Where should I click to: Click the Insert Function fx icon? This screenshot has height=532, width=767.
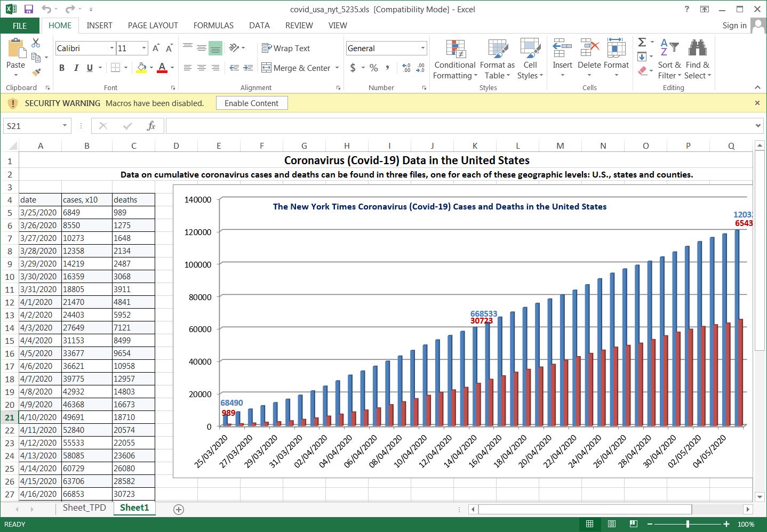151,126
